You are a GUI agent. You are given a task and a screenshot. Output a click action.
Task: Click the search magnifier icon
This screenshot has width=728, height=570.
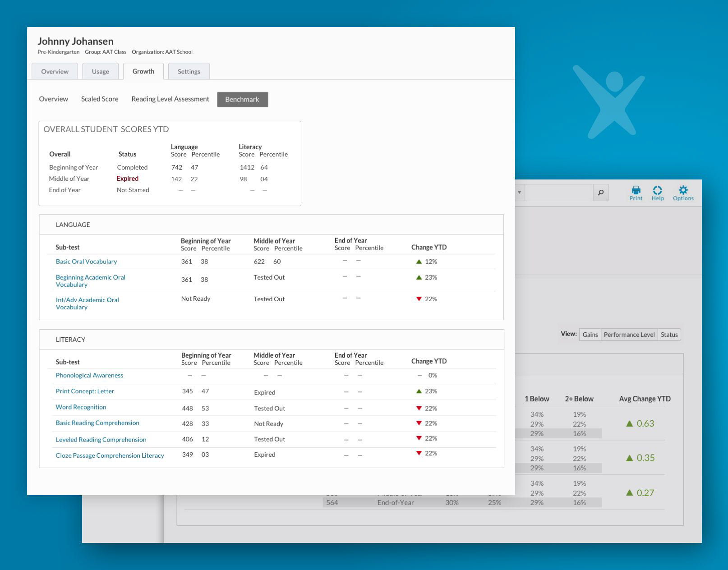coord(601,193)
